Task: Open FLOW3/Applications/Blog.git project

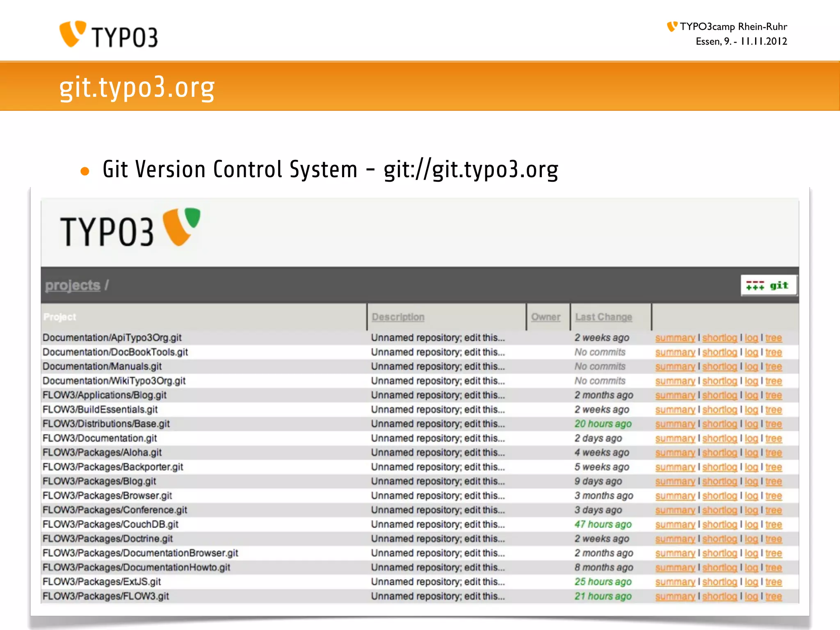Action: [x=105, y=395]
